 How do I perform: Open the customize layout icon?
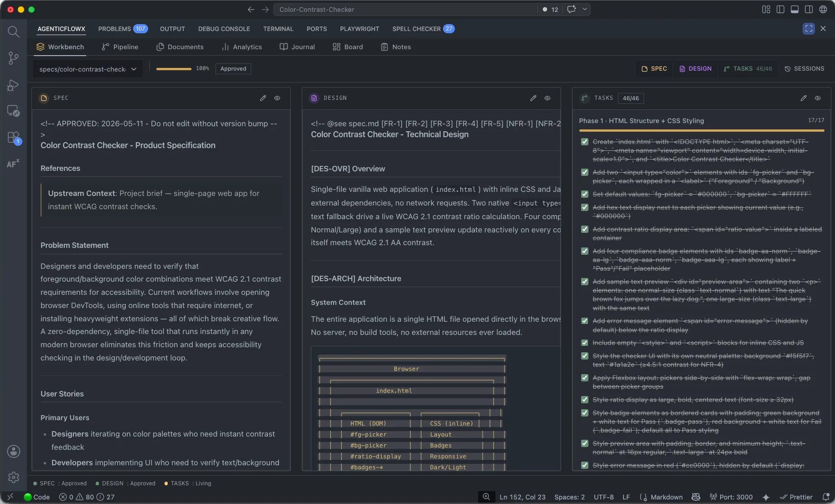pyautogui.click(x=766, y=10)
